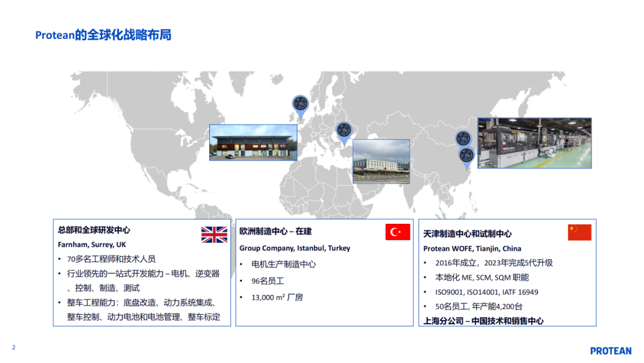Select the UK headquarters building photo
This screenshot has width=644, height=363.
click(x=253, y=143)
